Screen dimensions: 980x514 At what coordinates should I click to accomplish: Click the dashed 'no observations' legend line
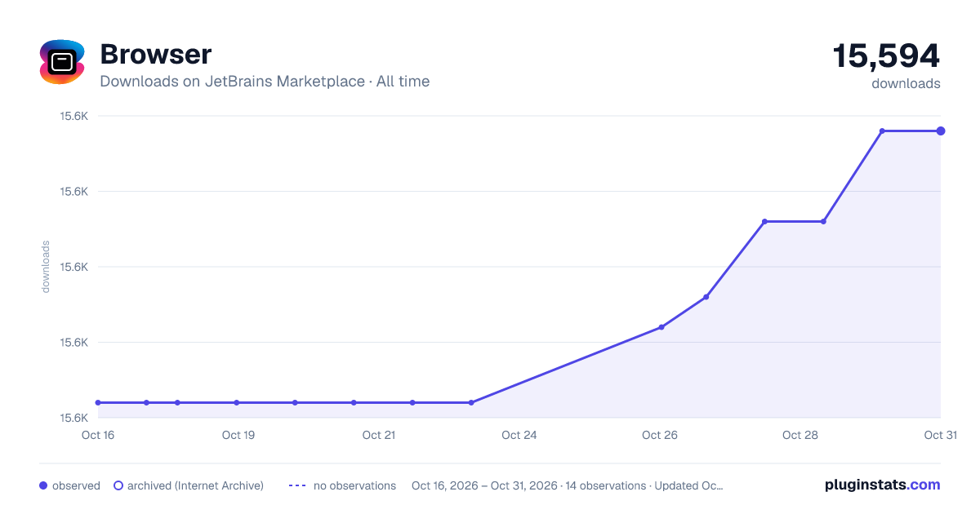(297, 485)
